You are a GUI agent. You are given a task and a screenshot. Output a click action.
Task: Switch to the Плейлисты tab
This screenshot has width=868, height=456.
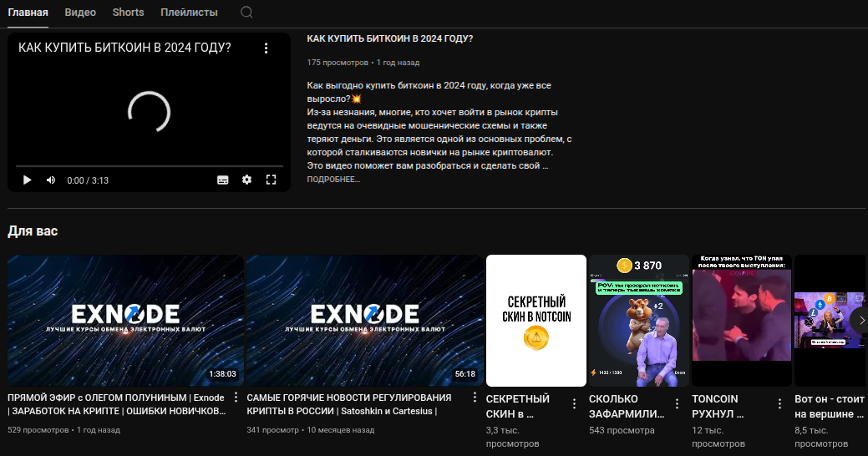click(x=189, y=13)
